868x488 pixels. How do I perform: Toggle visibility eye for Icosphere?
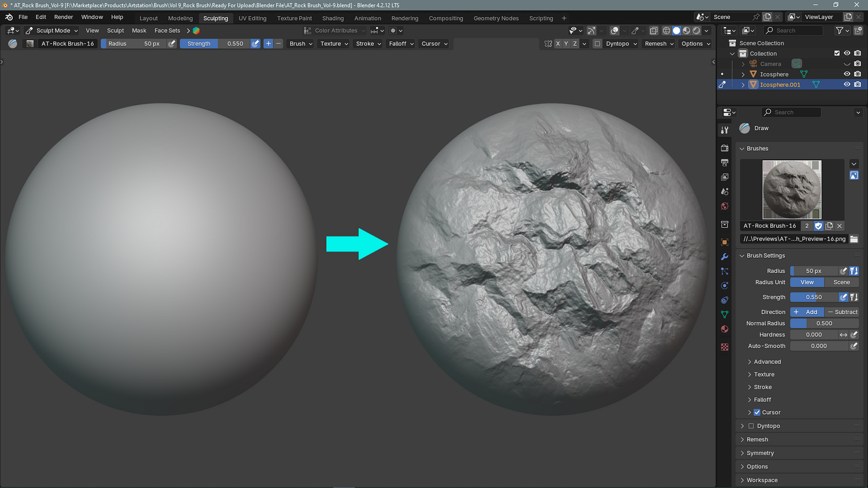847,74
